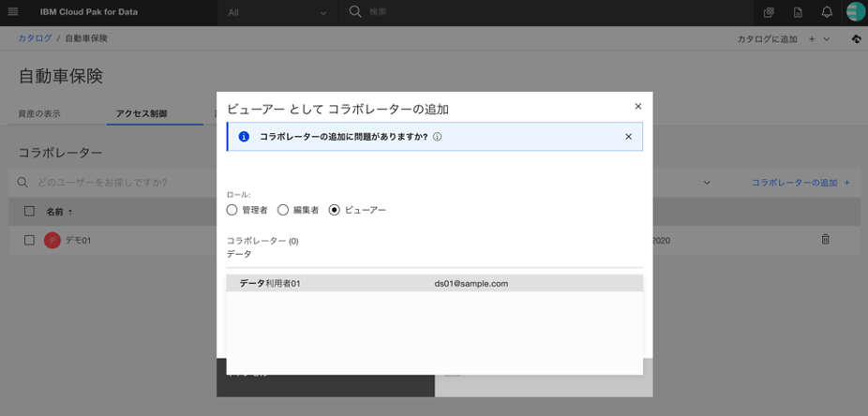Check the select-all checkbox next to 名前
The height and width of the screenshot is (416, 868).
[x=30, y=212]
